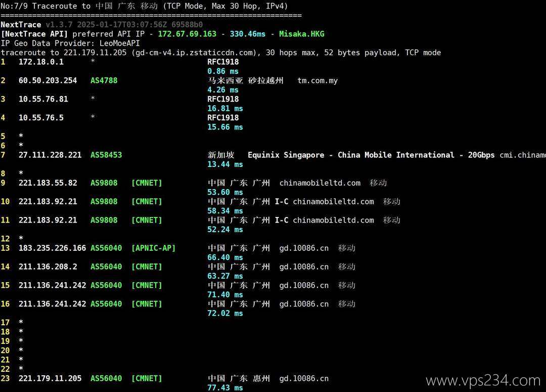This screenshot has height=392, width=546.
Task: Click the latency '53.60 ms'
Action: point(225,192)
